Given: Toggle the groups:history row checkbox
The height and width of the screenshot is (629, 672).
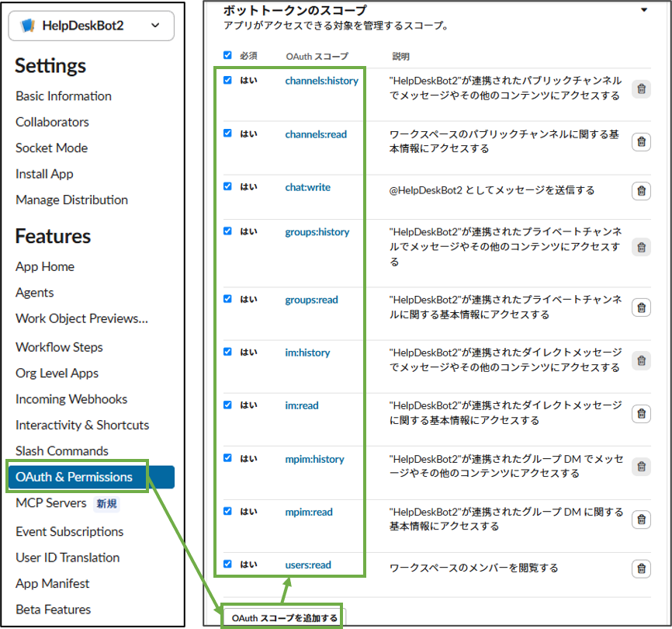Looking at the screenshot, I should point(227,231).
